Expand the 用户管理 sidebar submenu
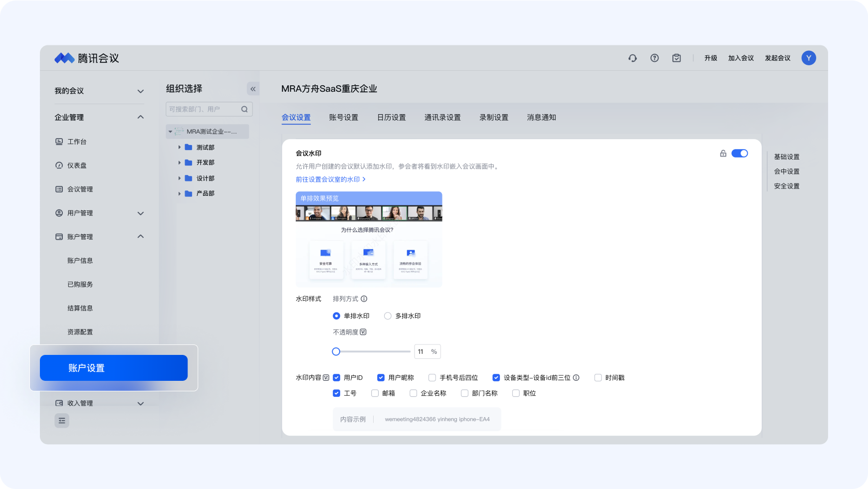This screenshot has width=868, height=489. click(141, 213)
